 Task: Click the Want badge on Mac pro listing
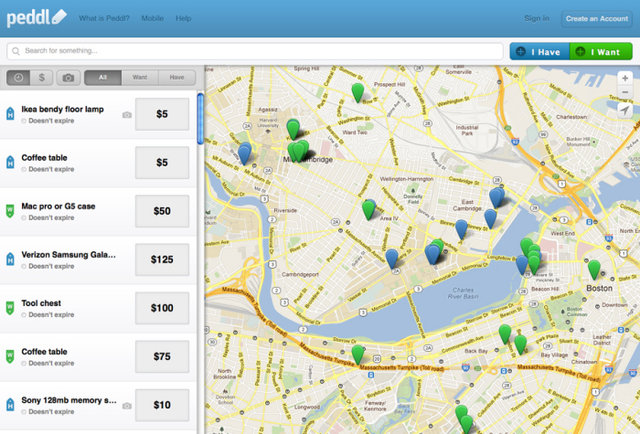tap(10, 211)
